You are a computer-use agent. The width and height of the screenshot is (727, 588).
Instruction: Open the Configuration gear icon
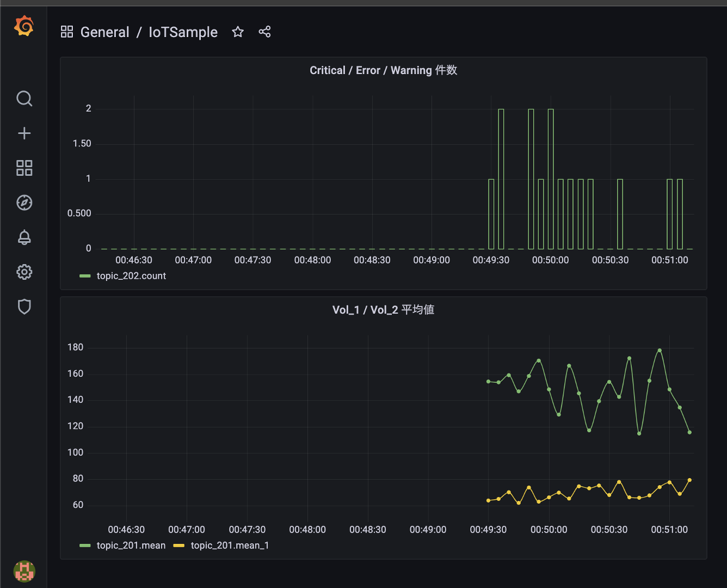[x=24, y=272]
